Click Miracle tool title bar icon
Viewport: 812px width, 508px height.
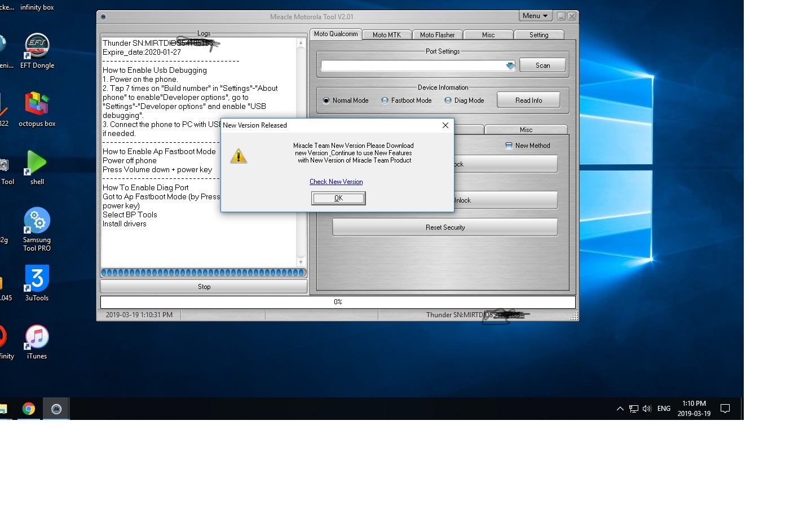point(103,16)
